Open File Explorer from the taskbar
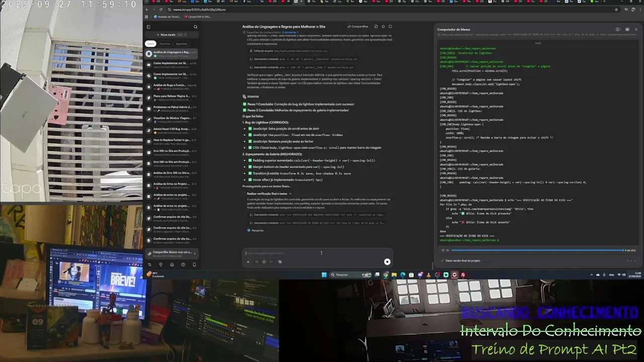644x362 pixels. [394, 275]
